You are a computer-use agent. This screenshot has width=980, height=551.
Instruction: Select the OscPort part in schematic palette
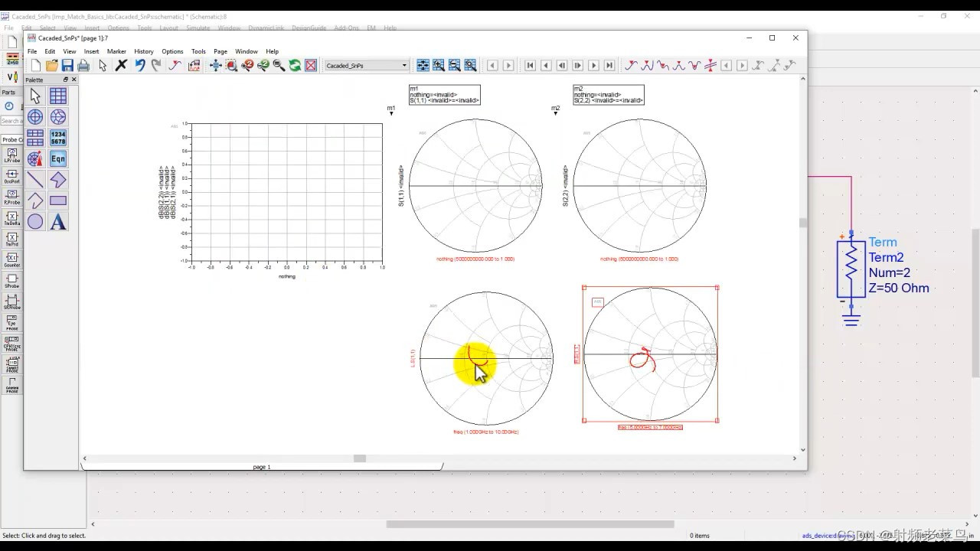[x=11, y=177]
